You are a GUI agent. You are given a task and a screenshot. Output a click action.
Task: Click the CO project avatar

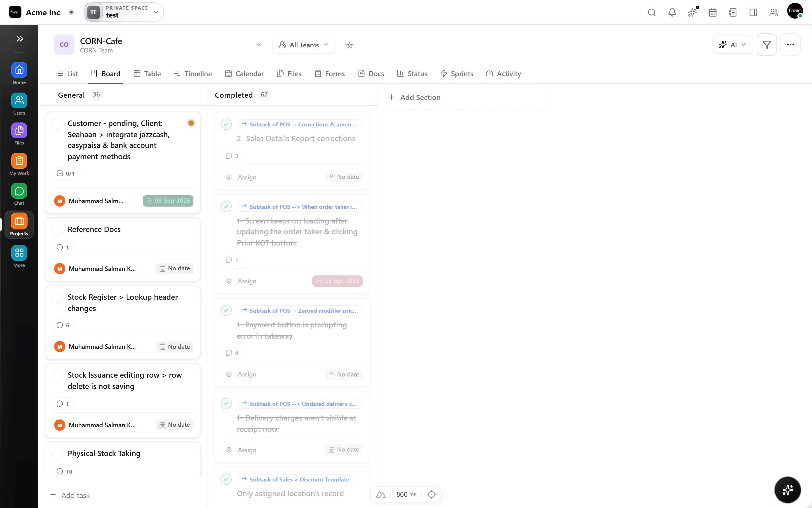pos(64,45)
